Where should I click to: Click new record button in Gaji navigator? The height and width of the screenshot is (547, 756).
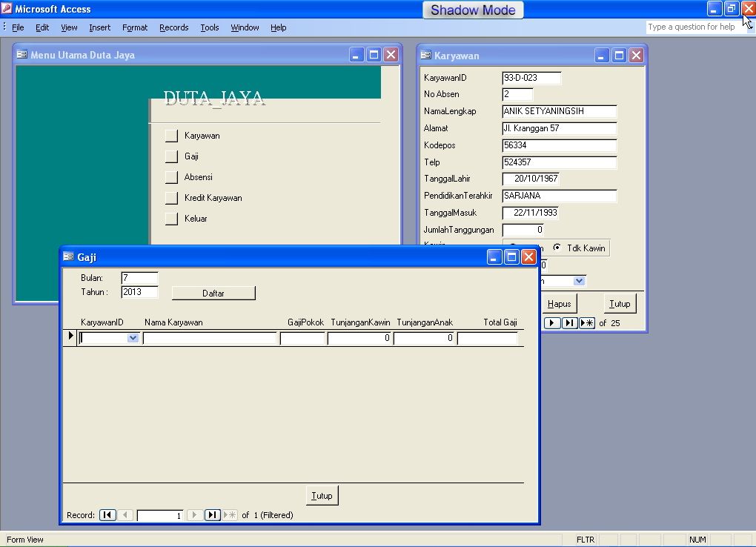click(x=230, y=515)
